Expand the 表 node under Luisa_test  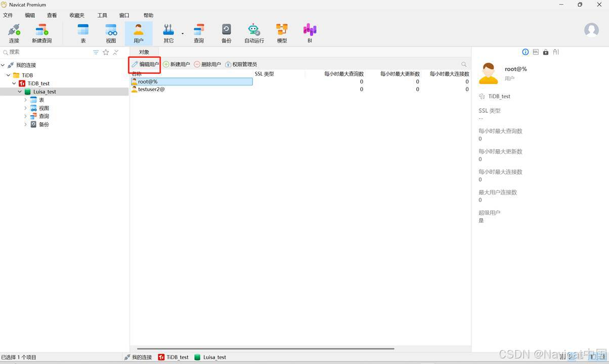[x=26, y=100]
